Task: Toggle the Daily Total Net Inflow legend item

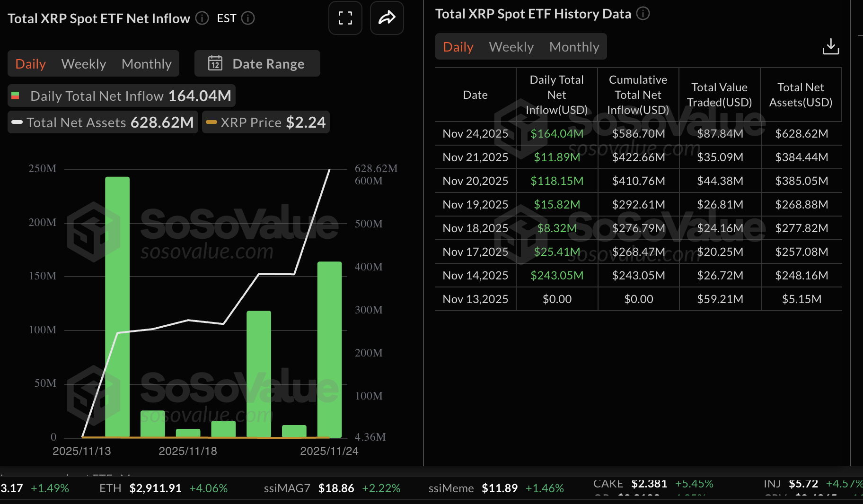Action: (x=120, y=96)
